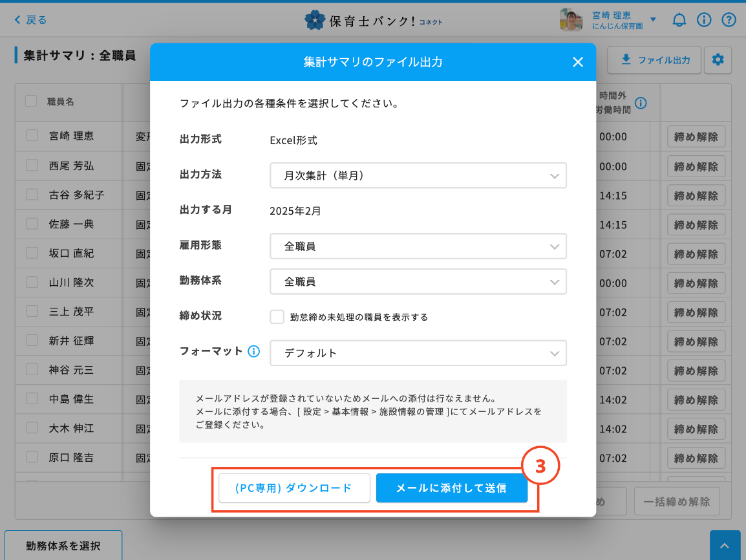This screenshot has width=746, height=560.
Task: Close the dialog with the X icon
Action: [x=578, y=62]
